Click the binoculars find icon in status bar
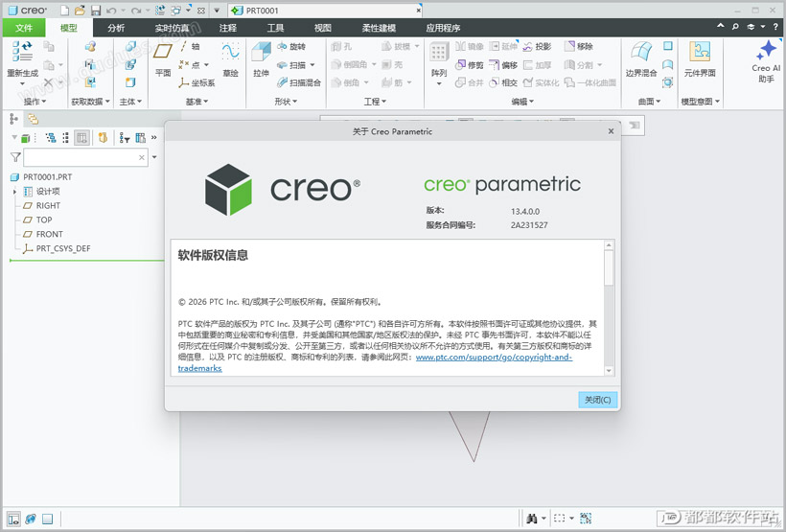This screenshot has width=786, height=532. tap(532, 518)
